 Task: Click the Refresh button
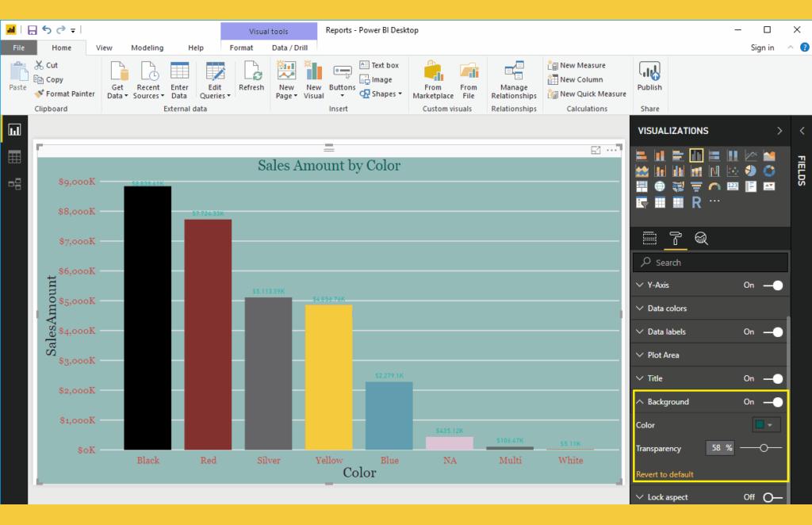tap(251, 76)
